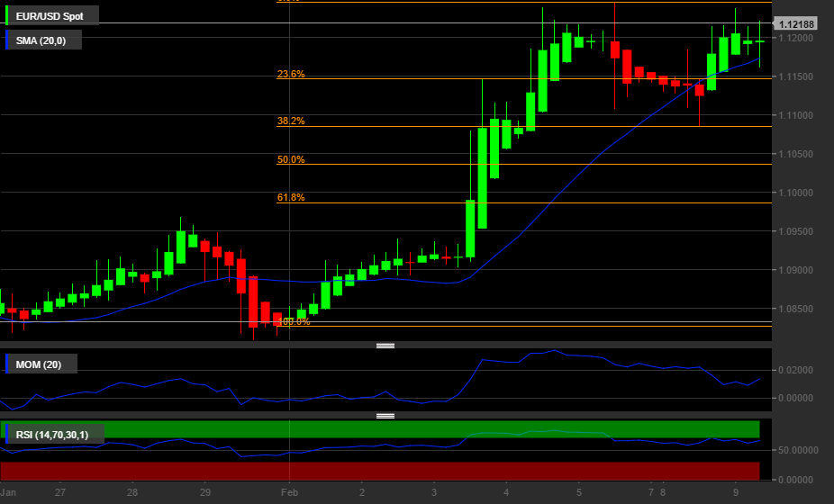Click the blue color marker beside MOM (20)
834x504 pixels.
(8, 364)
